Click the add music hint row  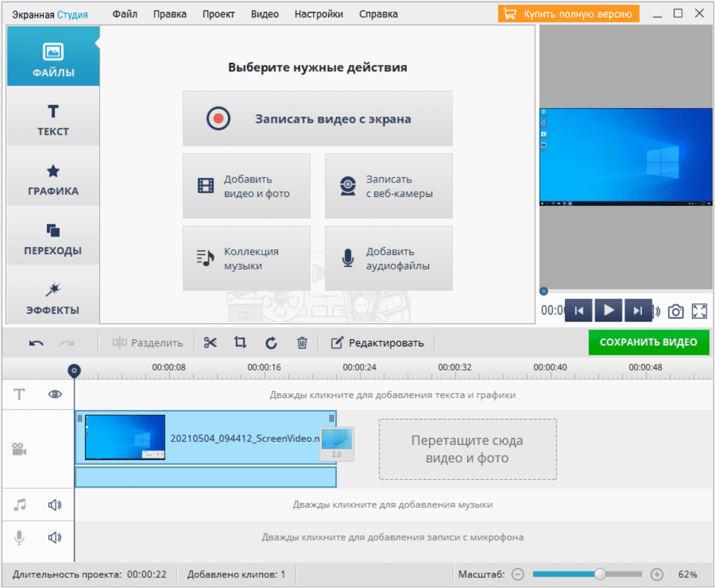393,505
